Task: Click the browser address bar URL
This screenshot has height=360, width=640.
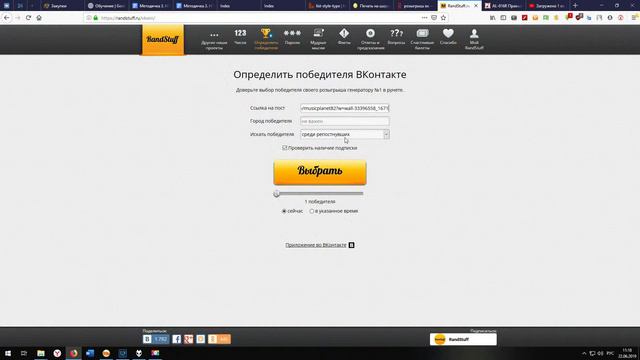Action: point(128,18)
